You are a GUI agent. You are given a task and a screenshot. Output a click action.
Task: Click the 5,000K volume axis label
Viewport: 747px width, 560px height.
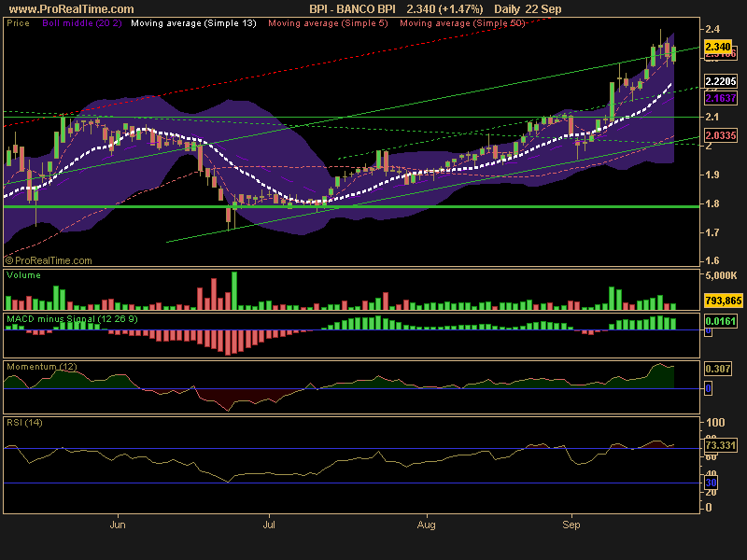pos(721,275)
